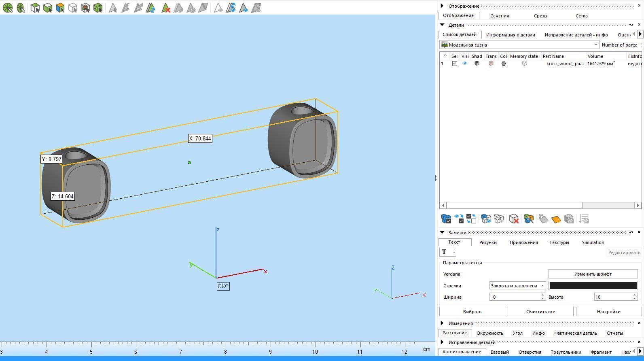Click the color dot in kross_wood part row
Image resolution: width=644 pixels, height=361 pixels.
504,64
